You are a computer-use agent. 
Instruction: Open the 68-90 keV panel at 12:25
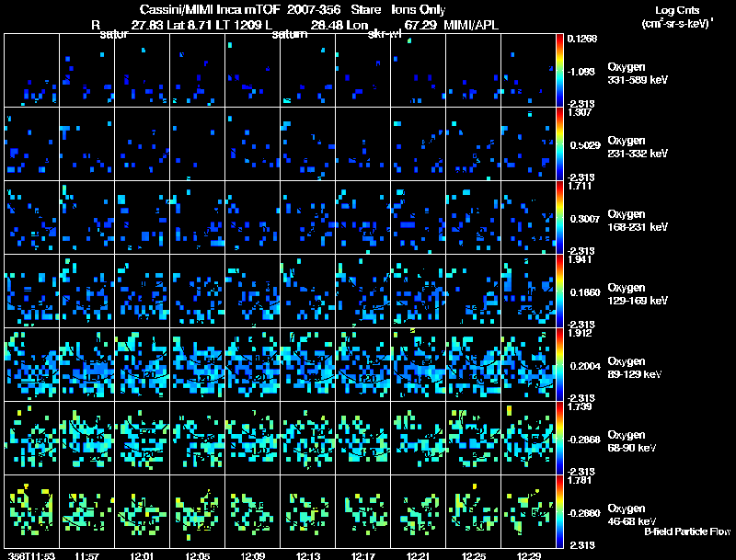[x=473, y=438]
